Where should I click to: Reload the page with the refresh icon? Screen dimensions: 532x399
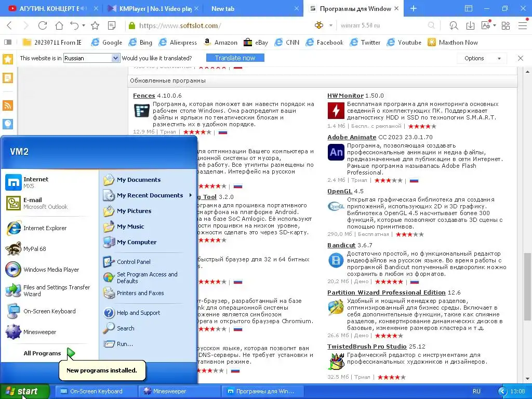point(43,25)
